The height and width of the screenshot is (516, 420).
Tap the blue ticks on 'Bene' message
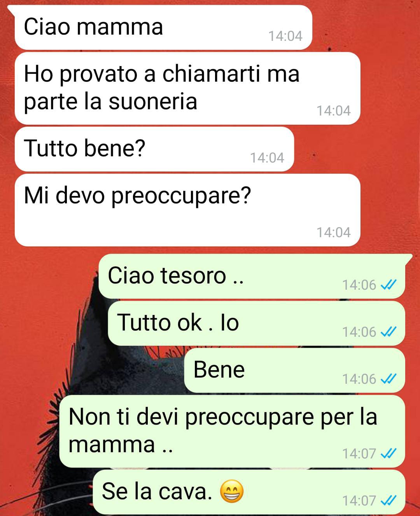coord(388,379)
